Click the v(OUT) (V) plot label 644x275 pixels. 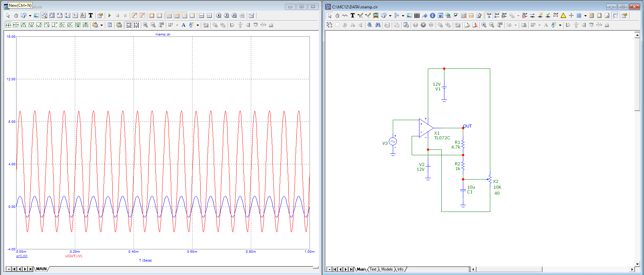[x=74, y=256]
